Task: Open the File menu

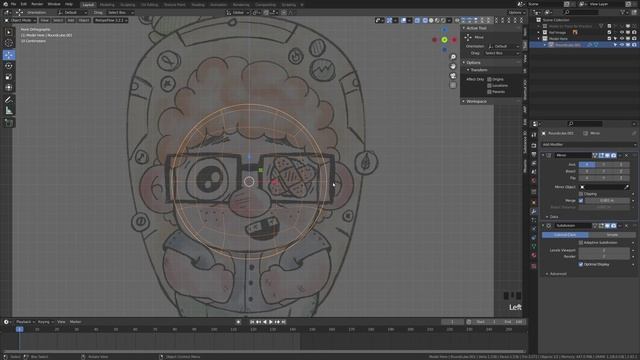Action: 13,4
